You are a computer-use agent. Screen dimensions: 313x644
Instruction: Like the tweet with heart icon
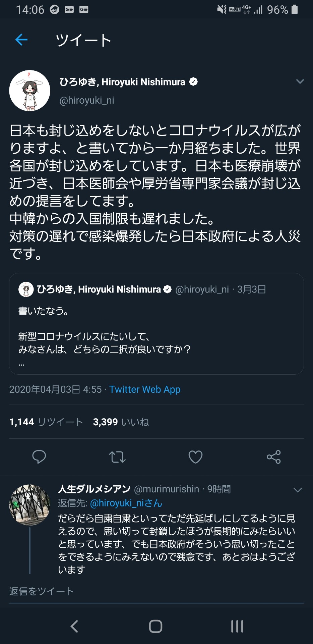coord(195,457)
